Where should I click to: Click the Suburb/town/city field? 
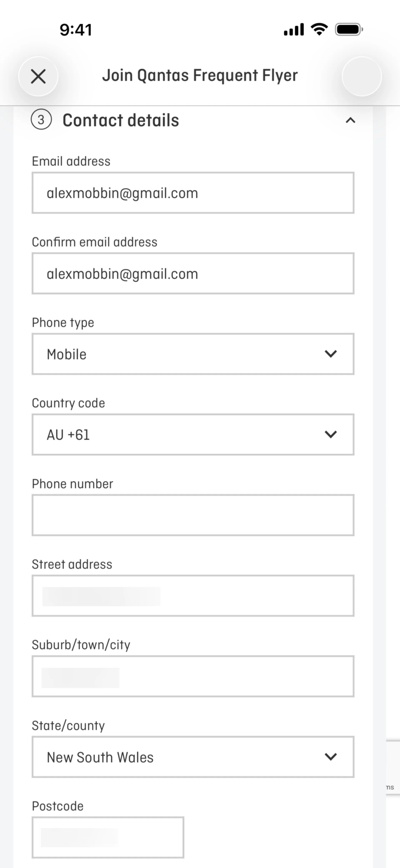[193, 676]
